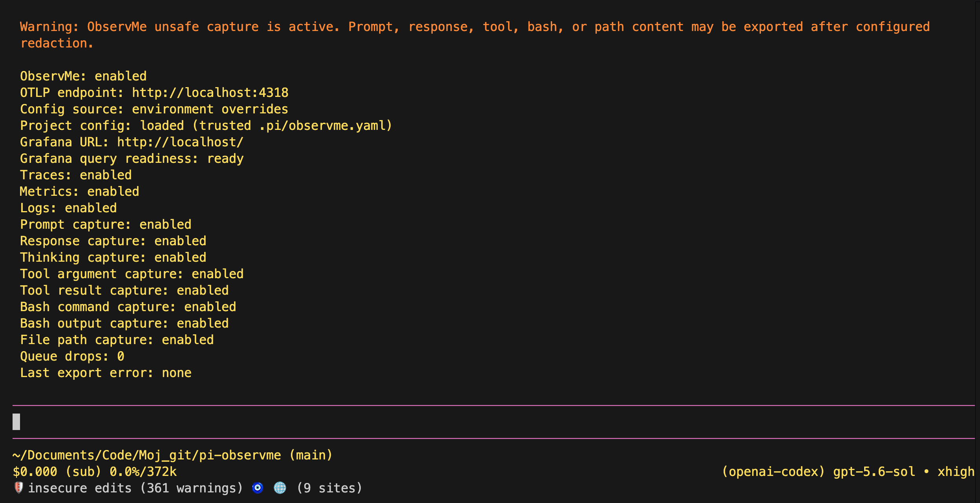
Task: Click the blue eye icon in status line
Action: (x=258, y=488)
